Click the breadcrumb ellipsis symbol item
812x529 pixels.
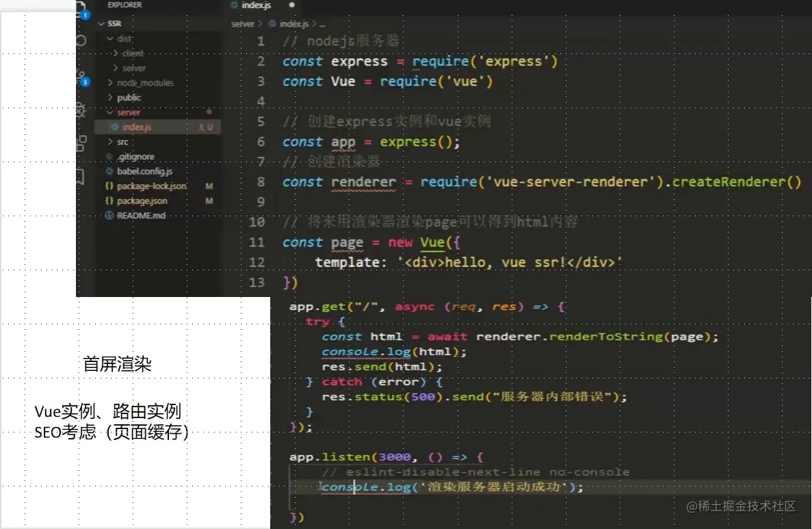tap(323, 25)
